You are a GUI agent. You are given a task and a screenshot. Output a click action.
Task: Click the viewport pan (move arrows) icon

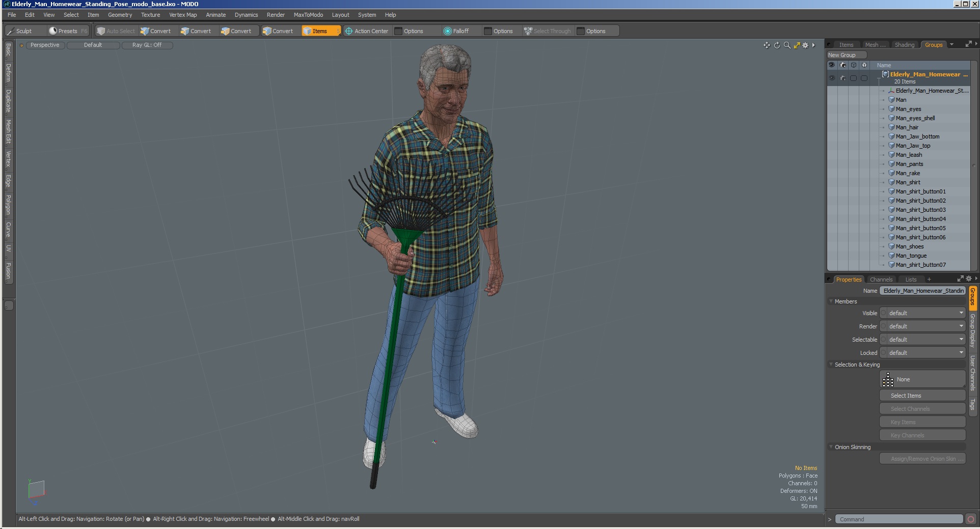pos(767,45)
